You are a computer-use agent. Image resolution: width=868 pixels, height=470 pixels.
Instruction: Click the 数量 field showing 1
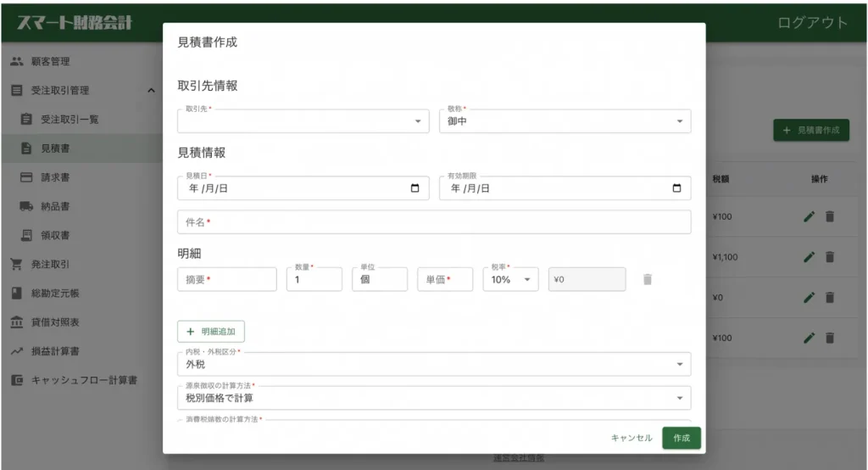[314, 279]
